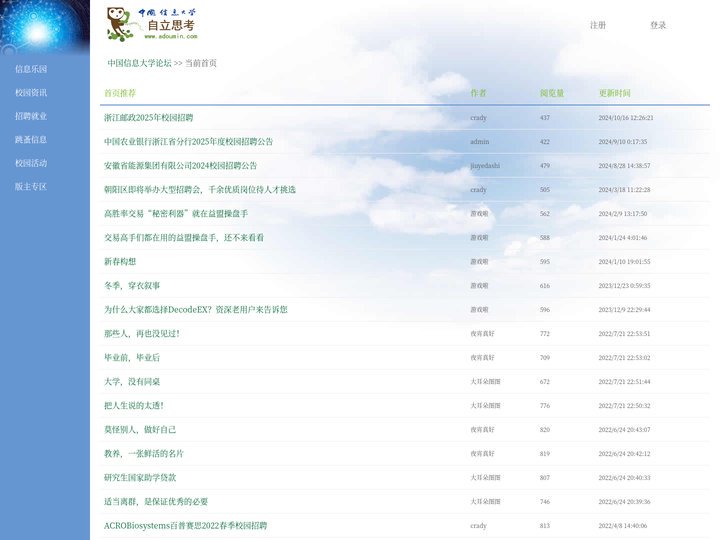720x540 pixels.
Task: Open the post 冬季，穿衣叙事
Action: (x=132, y=285)
